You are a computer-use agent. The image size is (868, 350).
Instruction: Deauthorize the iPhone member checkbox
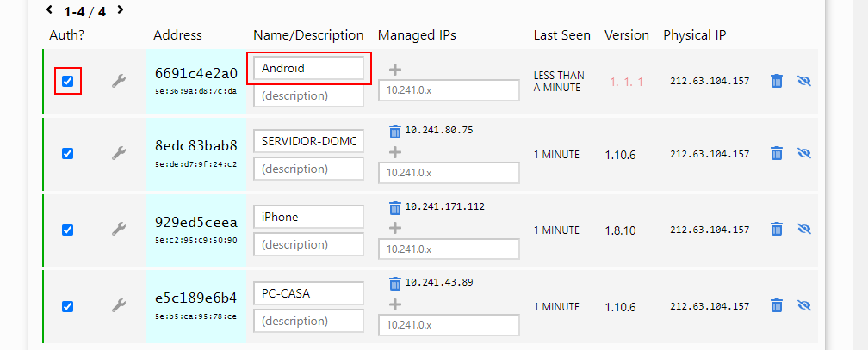point(67,230)
